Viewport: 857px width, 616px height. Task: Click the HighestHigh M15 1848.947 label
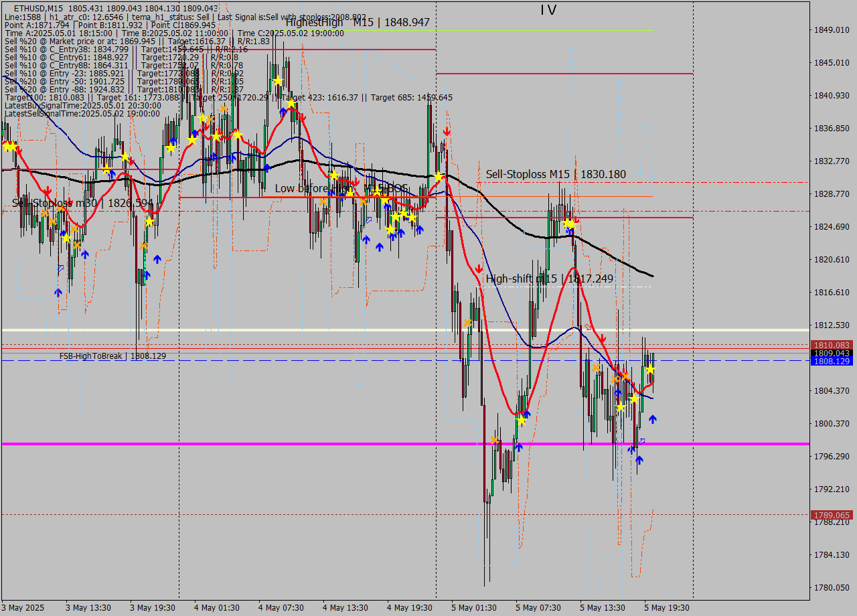point(358,22)
